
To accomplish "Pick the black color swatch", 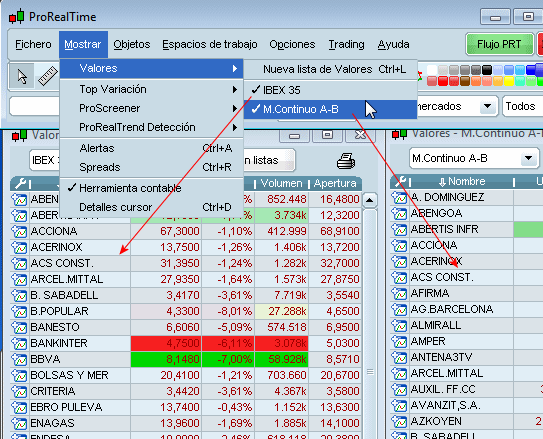I will 487,70.
